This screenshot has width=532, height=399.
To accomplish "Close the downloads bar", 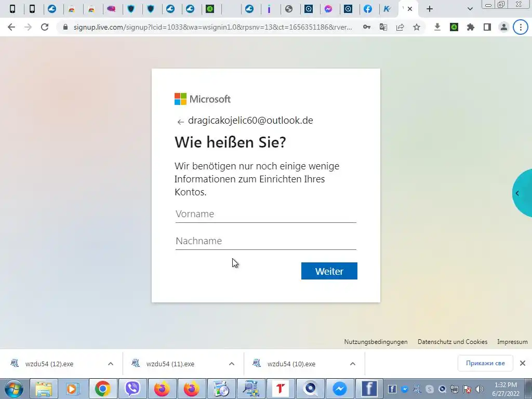I will pyautogui.click(x=523, y=363).
